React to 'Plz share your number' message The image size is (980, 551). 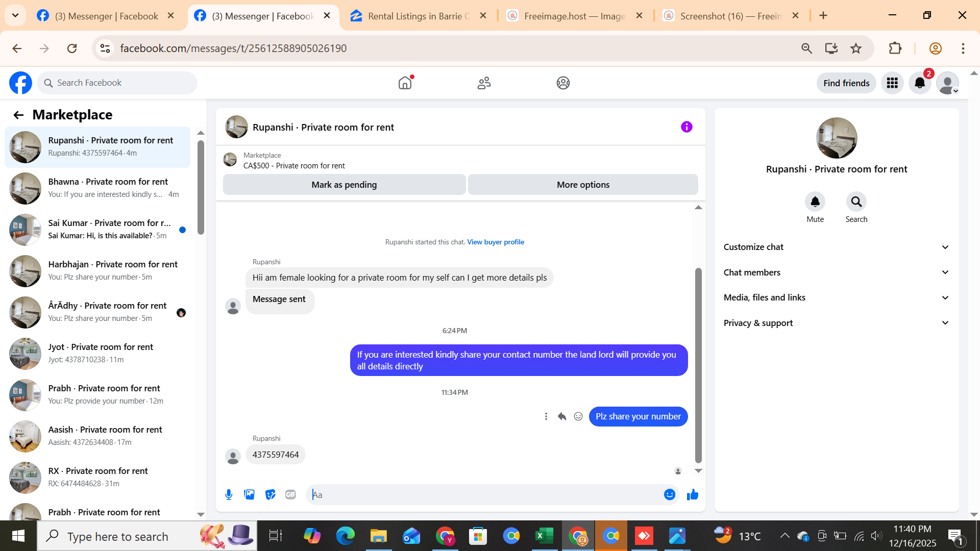pos(578,416)
